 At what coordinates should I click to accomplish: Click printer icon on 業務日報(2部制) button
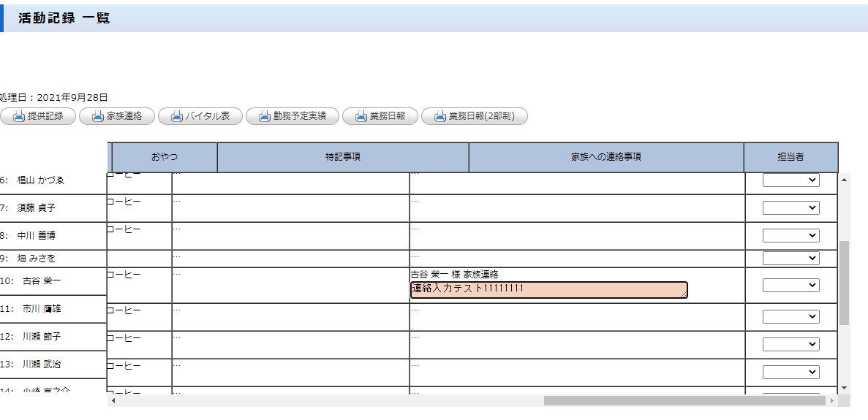(x=439, y=117)
